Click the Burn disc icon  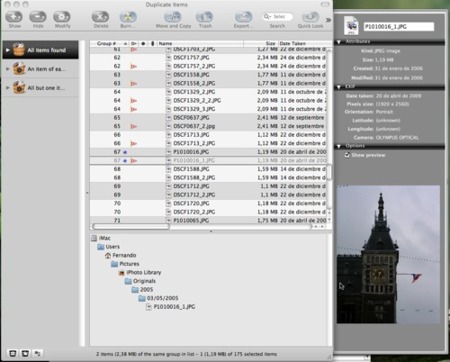(128, 17)
